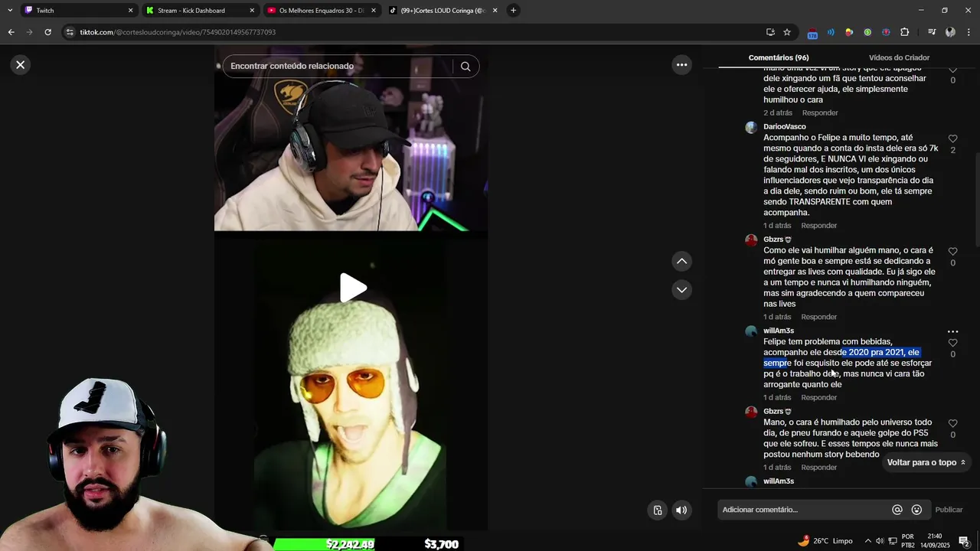Close the Kick Dashboard browser tab
Image resolution: width=980 pixels, height=551 pixels.
click(252, 11)
